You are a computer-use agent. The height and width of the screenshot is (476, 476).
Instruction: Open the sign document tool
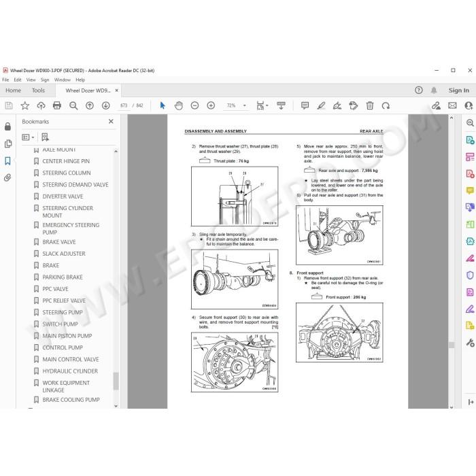337,105
